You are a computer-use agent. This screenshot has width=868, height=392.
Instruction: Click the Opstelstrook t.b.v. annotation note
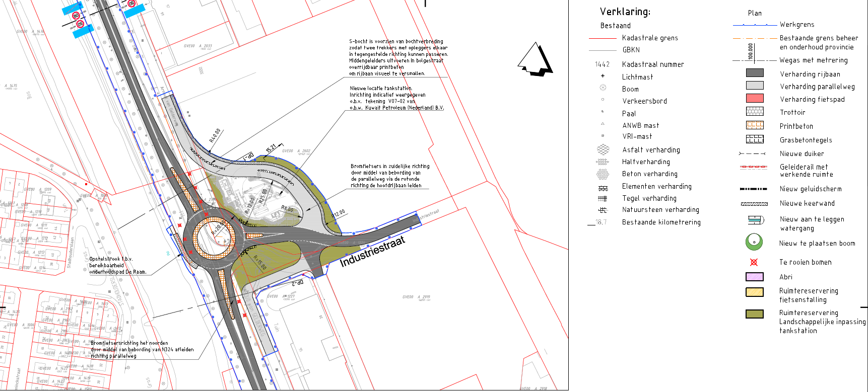118,265
